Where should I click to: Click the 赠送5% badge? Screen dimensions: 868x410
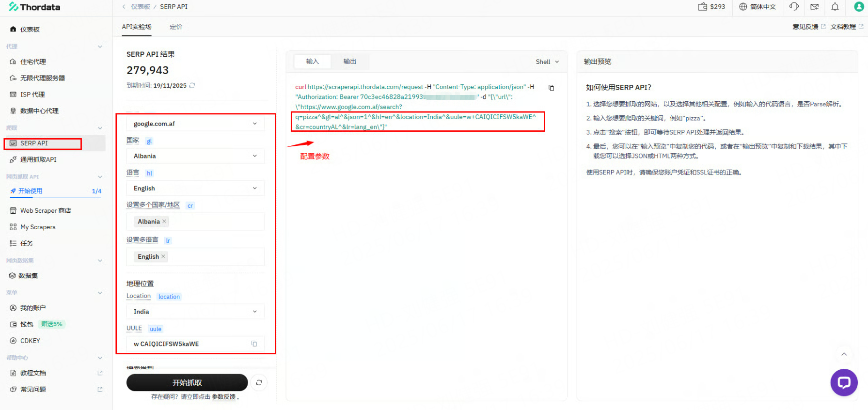pyautogui.click(x=52, y=324)
